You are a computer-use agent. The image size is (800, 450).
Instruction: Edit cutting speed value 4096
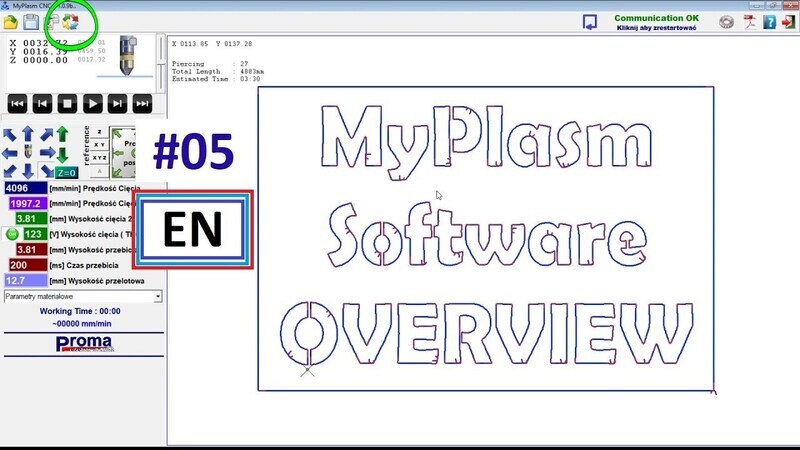click(x=26, y=188)
